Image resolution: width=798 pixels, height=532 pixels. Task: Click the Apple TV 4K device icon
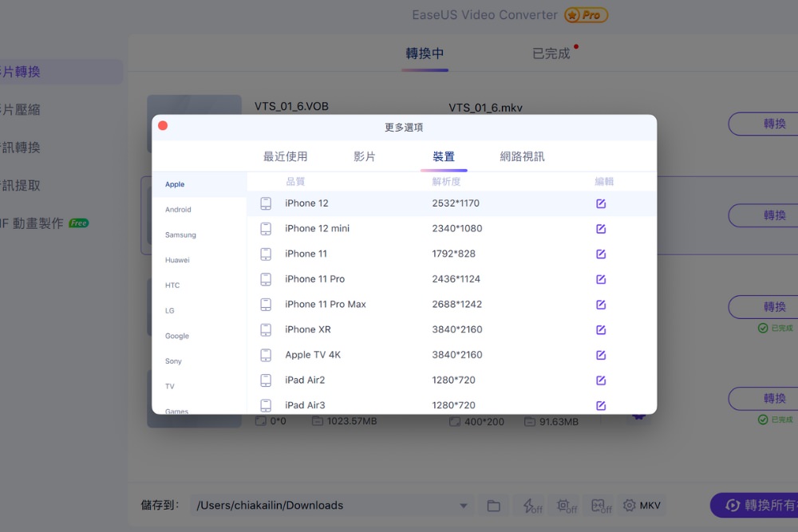266,355
